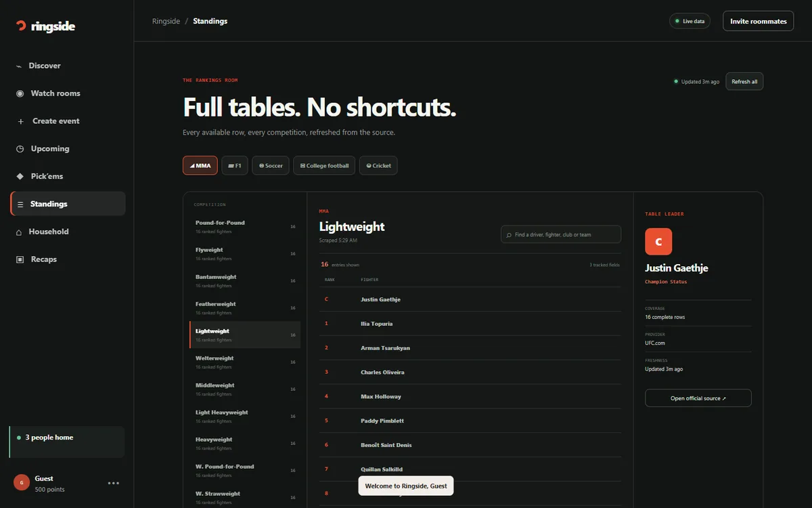This screenshot has width=812, height=508.
Task: Click the 3 people home card
Action: [x=66, y=442]
